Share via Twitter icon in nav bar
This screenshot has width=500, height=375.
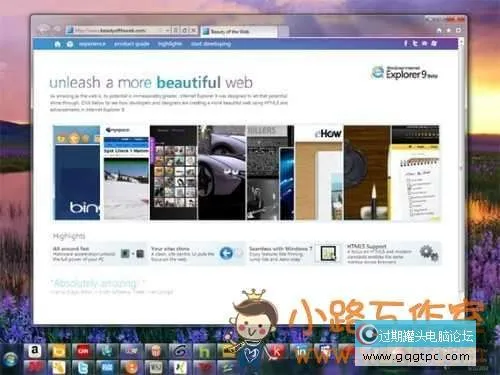pyautogui.click(x=415, y=43)
